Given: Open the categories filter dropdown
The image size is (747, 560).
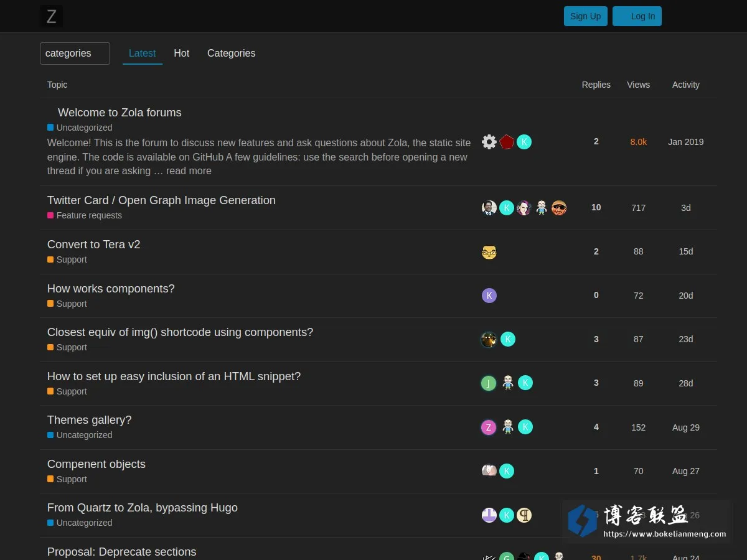Looking at the screenshot, I should tap(75, 54).
